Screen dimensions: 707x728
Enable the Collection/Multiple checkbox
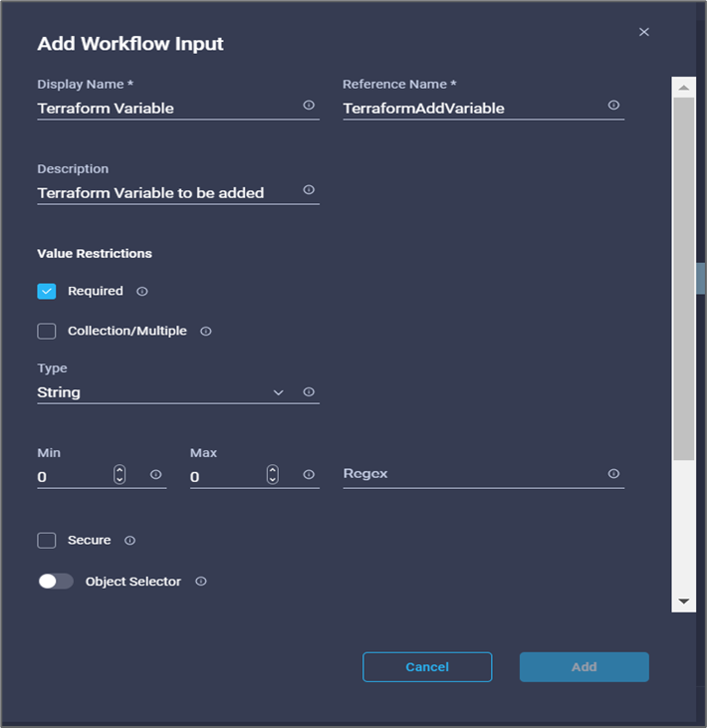pyautogui.click(x=47, y=332)
